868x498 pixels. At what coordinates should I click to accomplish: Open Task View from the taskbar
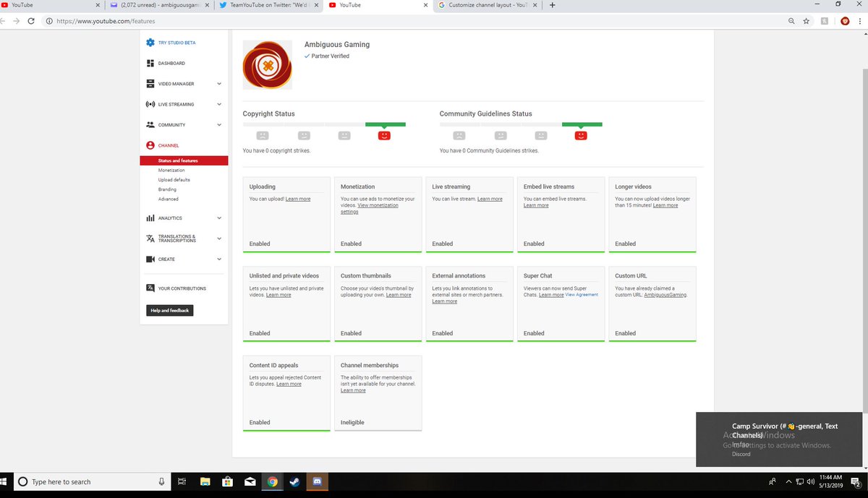point(182,481)
